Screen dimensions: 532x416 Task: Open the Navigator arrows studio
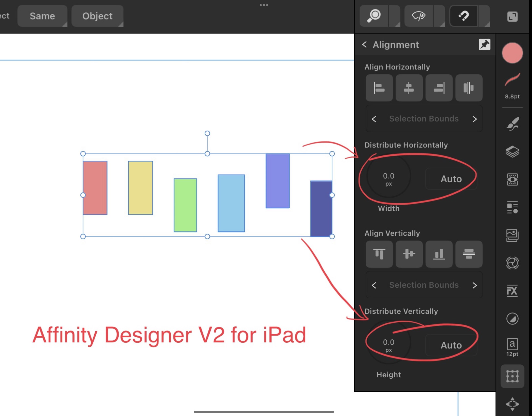point(512,404)
